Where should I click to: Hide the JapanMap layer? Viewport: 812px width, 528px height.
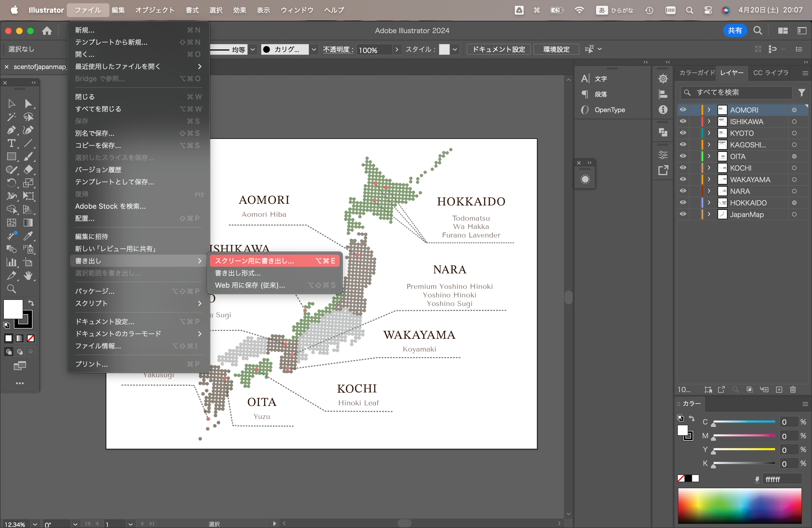pos(683,214)
